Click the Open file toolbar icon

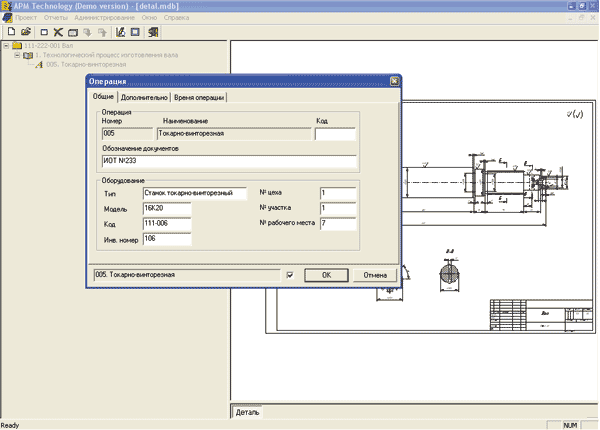(x=25, y=32)
